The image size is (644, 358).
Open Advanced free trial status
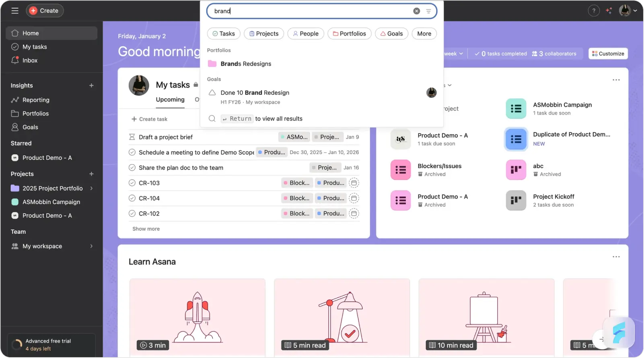coord(51,345)
